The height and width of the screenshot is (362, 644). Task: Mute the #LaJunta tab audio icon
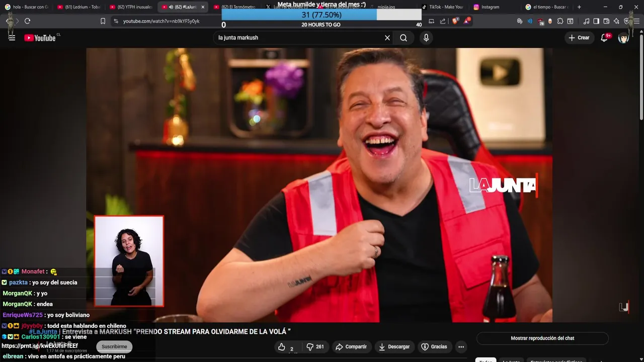click(x=171, y=7)
